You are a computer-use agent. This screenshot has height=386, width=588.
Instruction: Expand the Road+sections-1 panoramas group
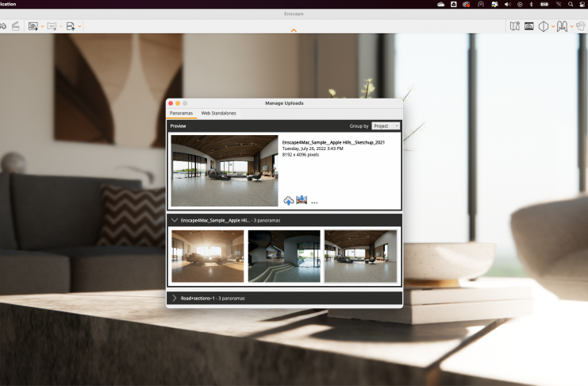pos(175,298)
